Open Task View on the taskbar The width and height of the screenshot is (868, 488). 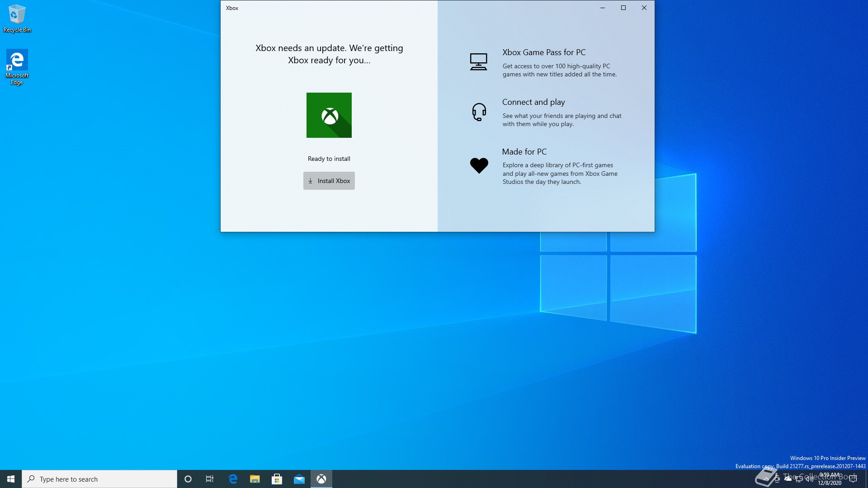pos(210,479)
